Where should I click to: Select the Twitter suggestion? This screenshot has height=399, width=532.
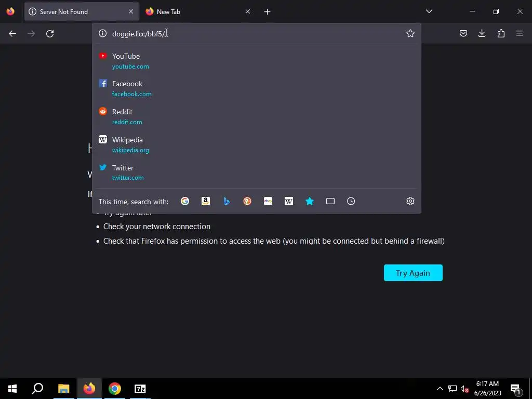(x=257, y=172)
